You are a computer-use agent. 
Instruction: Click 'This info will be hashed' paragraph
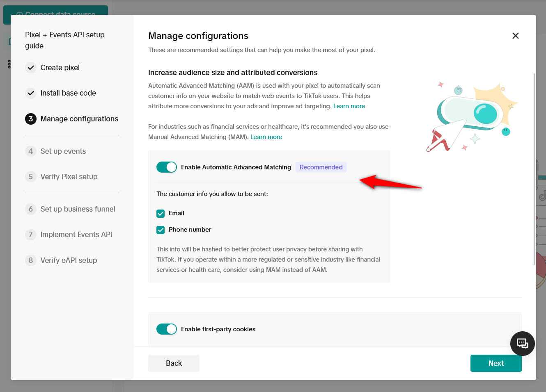pos(268,260)
